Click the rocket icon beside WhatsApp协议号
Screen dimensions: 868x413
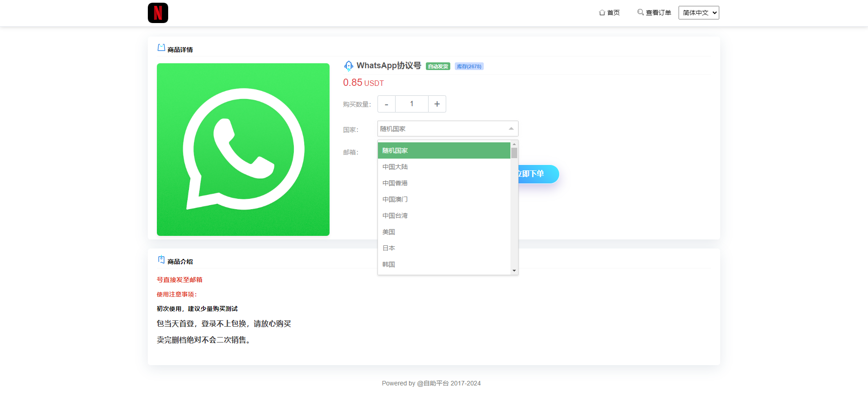(x=349, y=66)
